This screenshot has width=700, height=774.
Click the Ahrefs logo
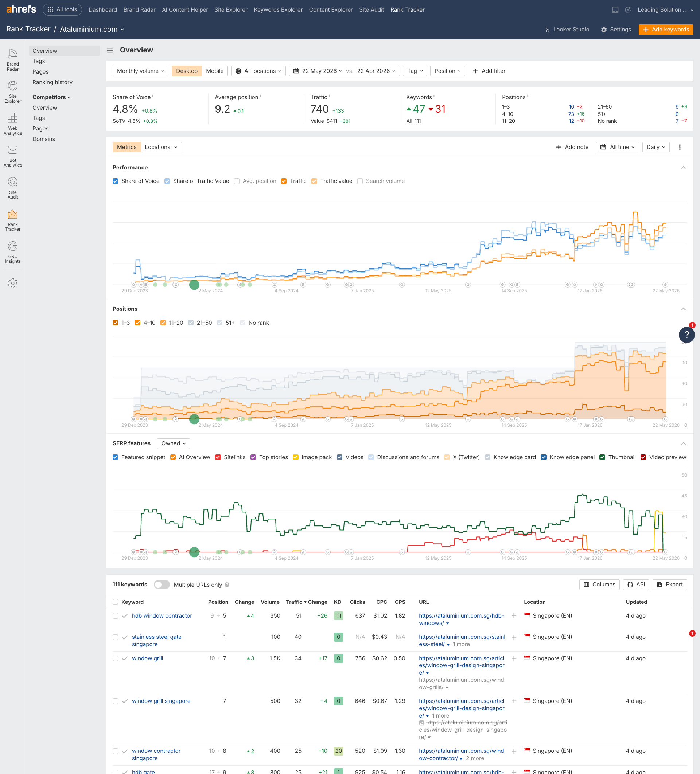click(21, 9)
